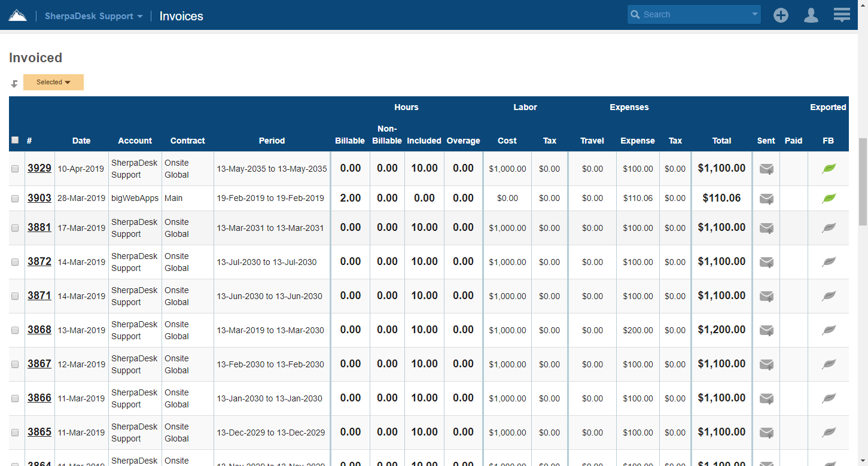The height and width of the screenshot is (466, 868).
Task: Check the box for invoice 3903
Action: pyautogui.click(x=15, y=199)
